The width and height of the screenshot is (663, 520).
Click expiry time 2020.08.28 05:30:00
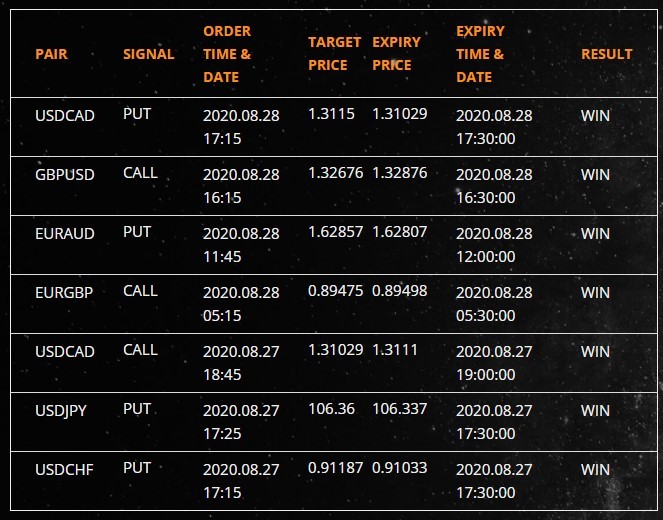point(494,304)
